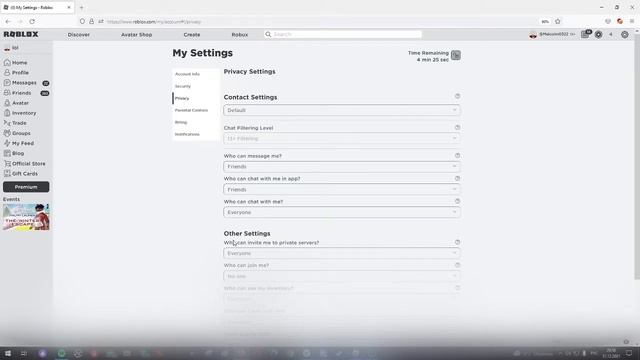Switch to the Billing tab
The image size is (640, 360).
196,122
